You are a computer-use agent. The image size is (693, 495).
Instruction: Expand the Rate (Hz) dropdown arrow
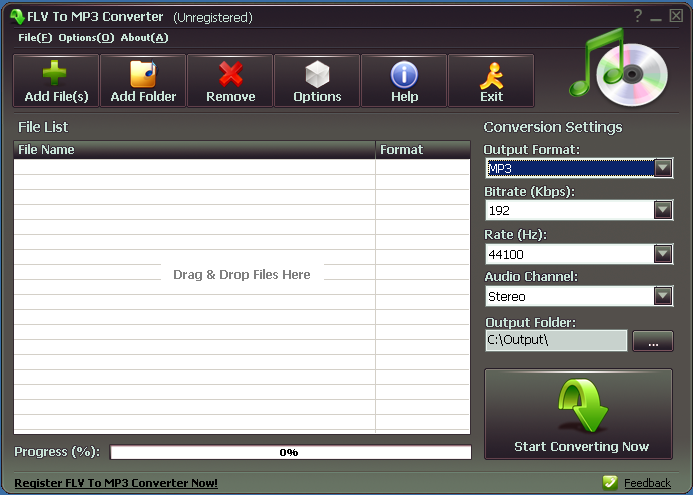[663, 254]
